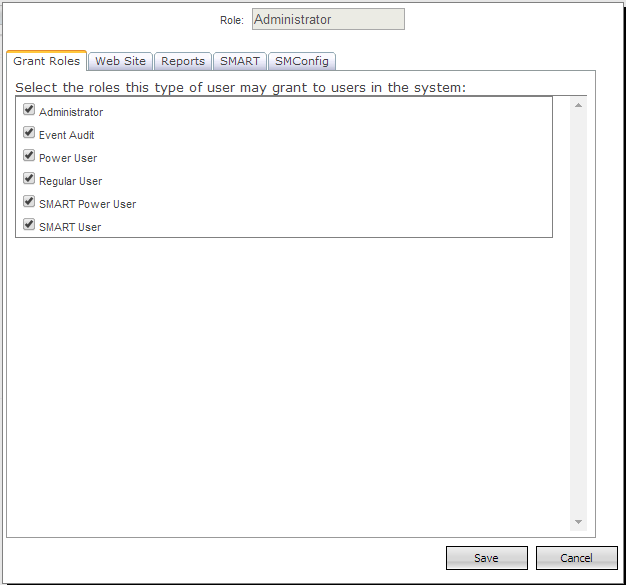Select the Grant Roles tab
Screen dimensions: 626x585
(x=46, y=61)
